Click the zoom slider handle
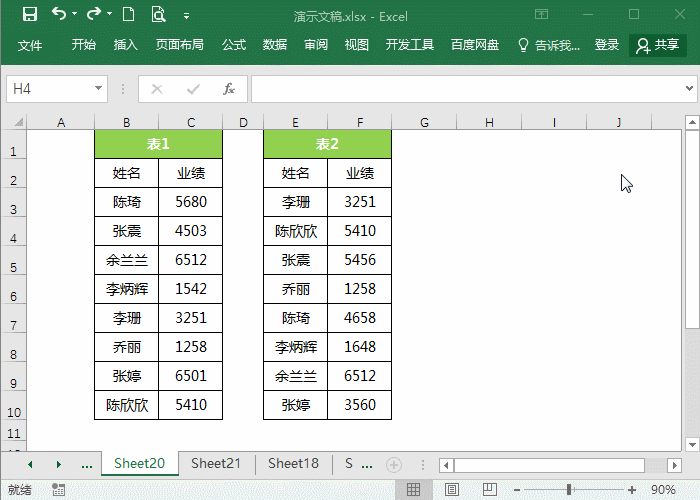 [569, 490]
